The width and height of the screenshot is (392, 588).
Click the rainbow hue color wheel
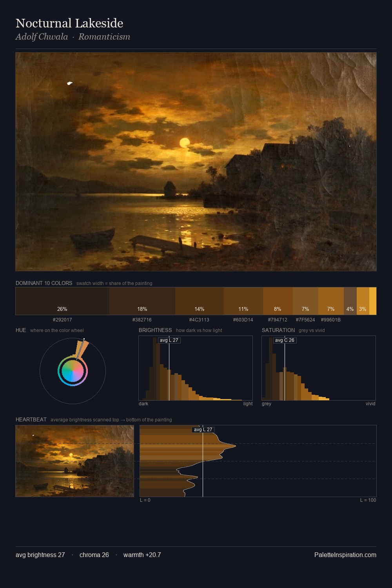pyautogui.click(x=73, y=371)
